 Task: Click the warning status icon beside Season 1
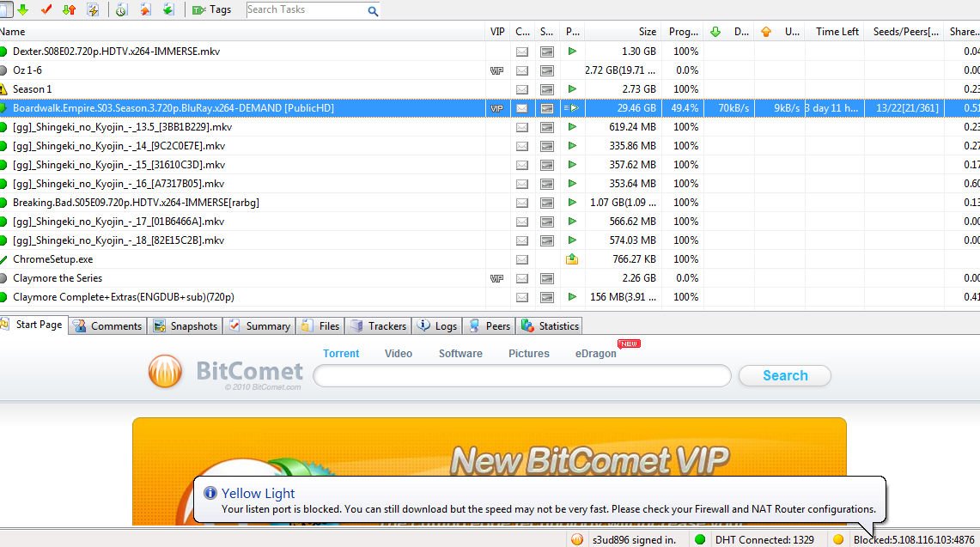pos(3,88)
